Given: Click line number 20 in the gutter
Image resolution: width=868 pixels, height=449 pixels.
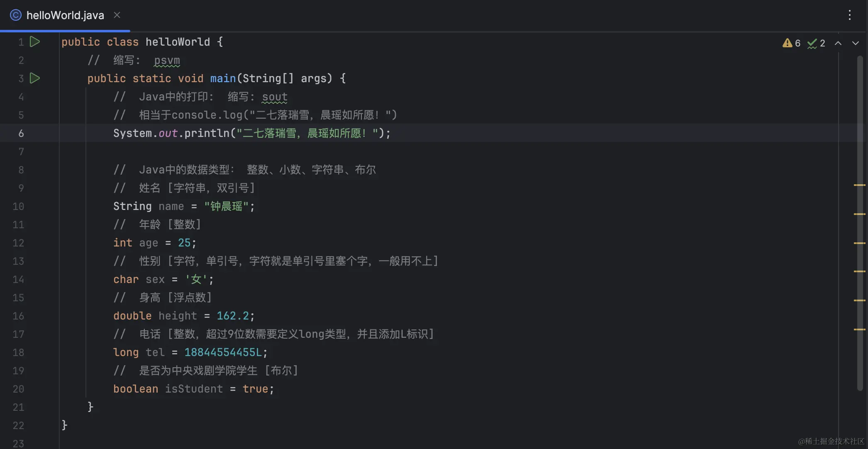Looking at the screenshot, I should click(x=18, y=389).
